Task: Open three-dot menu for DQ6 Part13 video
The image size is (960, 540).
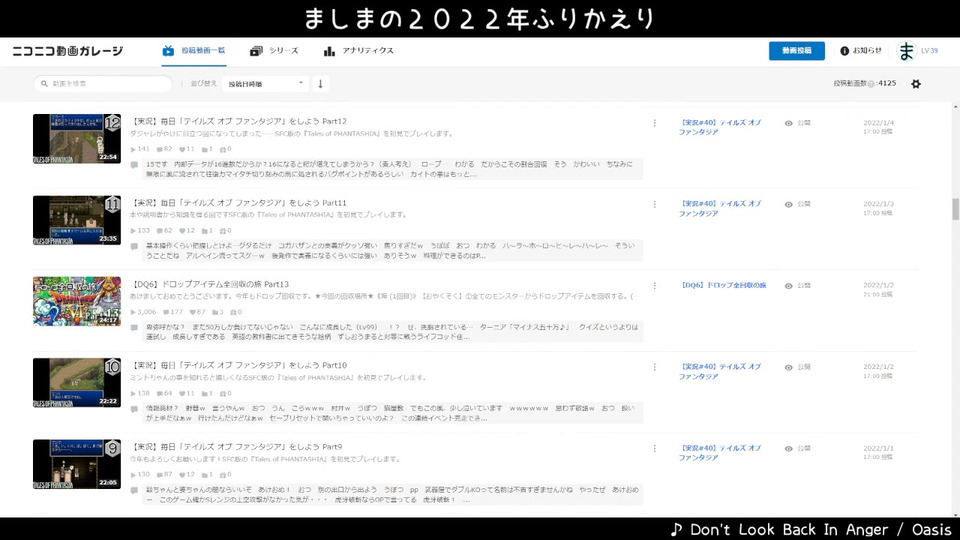Action: [x=654, y=286]
